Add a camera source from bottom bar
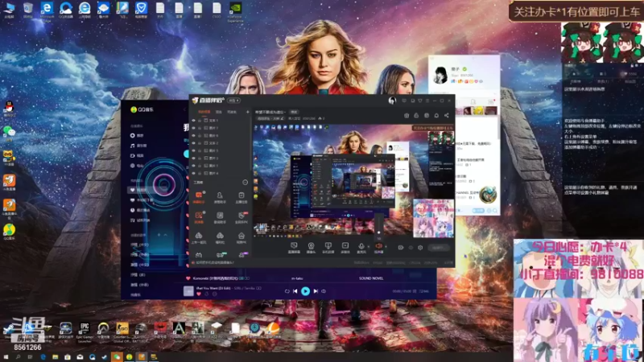Screen dimensions: 644x362 tap(311, 248)
